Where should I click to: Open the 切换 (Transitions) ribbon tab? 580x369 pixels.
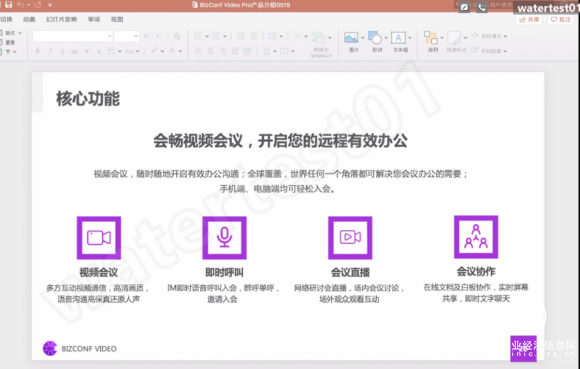6,19
